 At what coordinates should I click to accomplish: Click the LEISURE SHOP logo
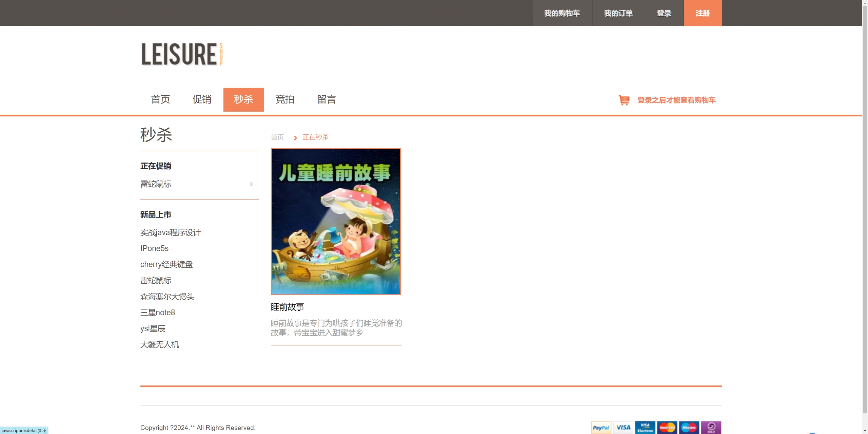[182, 54]
